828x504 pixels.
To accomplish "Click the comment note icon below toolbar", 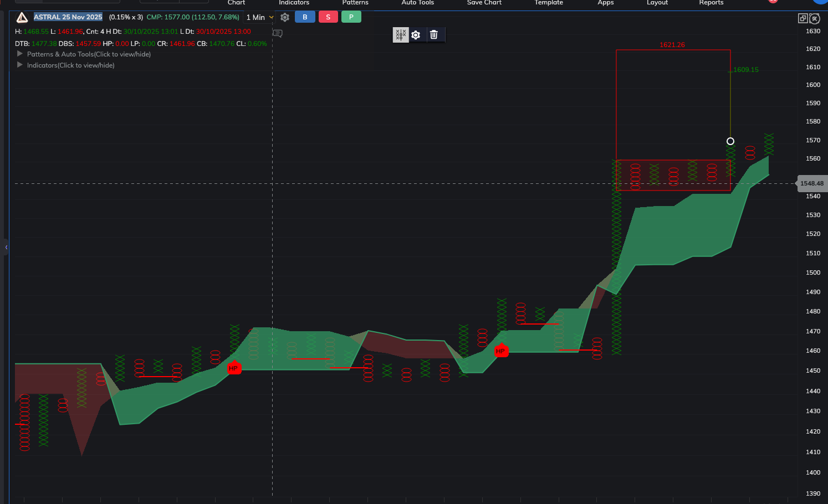I will tap(278, 34).
